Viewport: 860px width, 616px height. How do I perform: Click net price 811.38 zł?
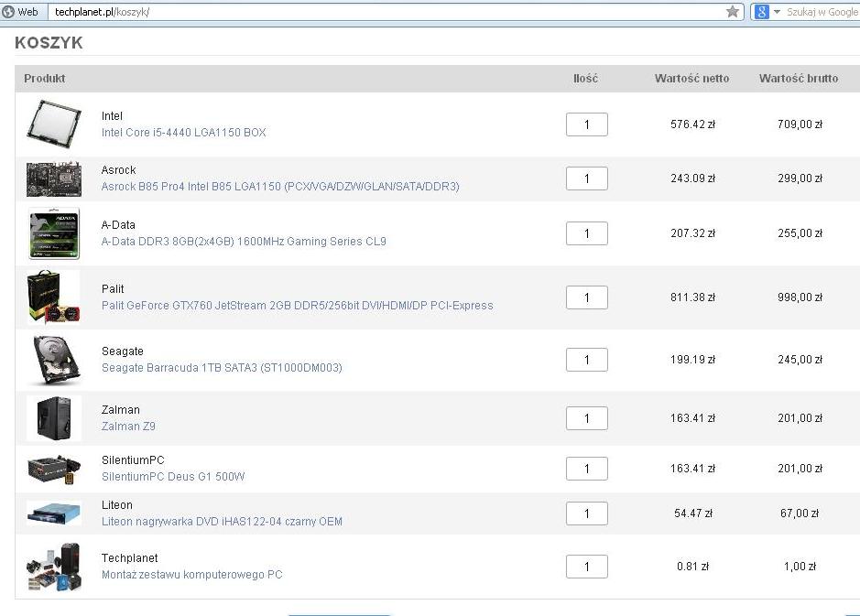692,297
